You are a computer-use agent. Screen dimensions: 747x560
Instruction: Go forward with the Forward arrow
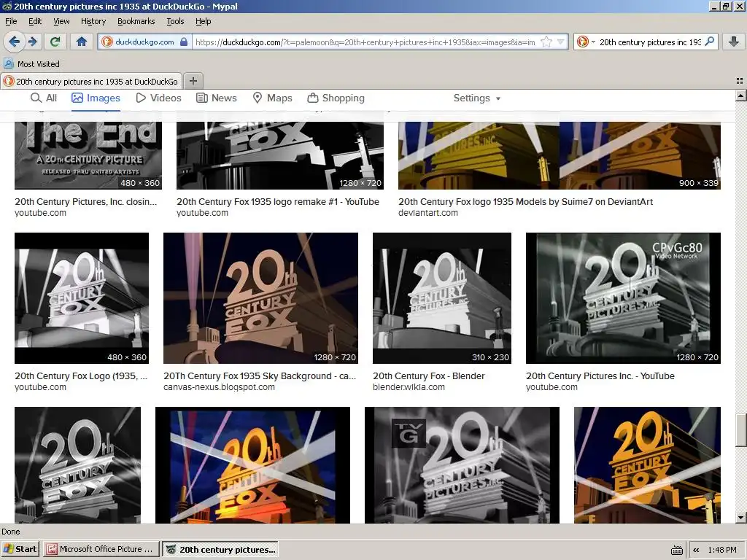pyautogui.click(x=32, y=42)
